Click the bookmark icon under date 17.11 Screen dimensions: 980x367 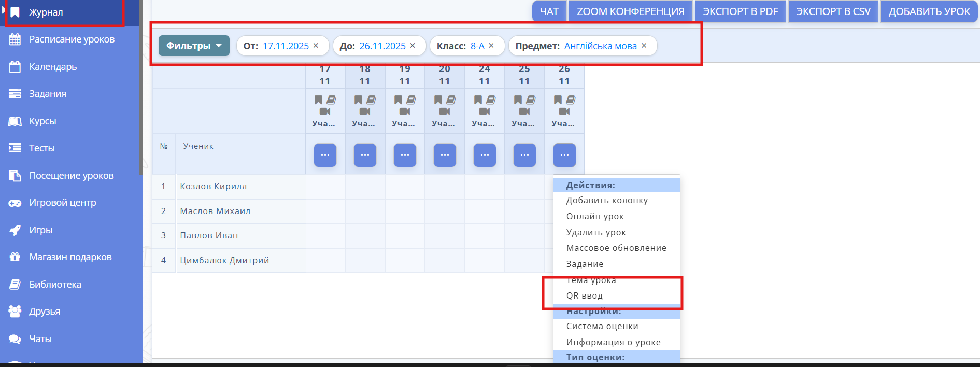coord(318,100)
